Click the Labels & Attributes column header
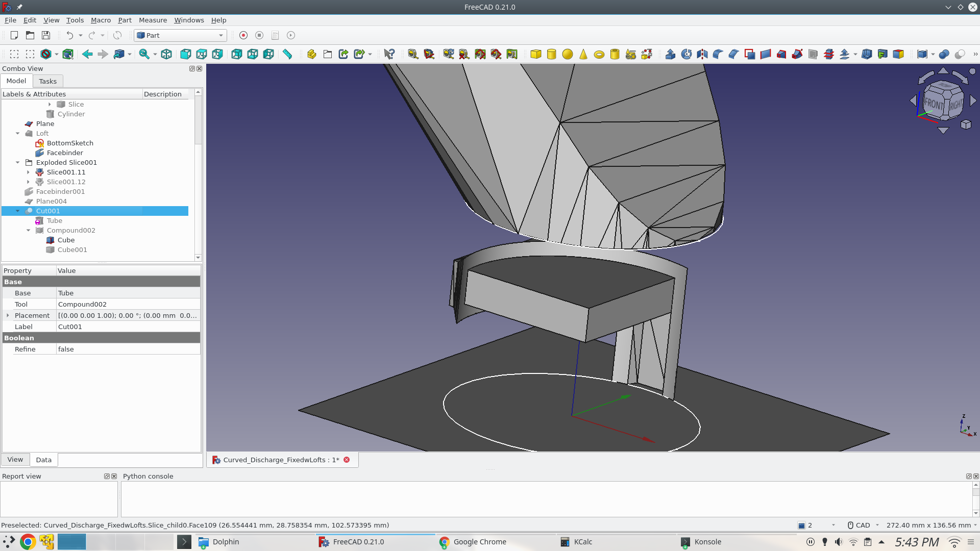 click(71, 94)
